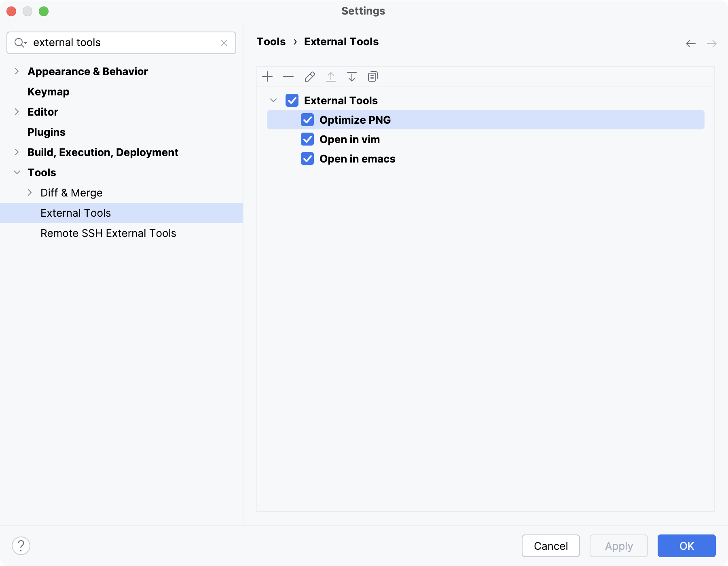Open search options with the magnifier dropdown
The width and height of the screenshot is (728, 566).
pyautogui.click(x=21, y=42)
